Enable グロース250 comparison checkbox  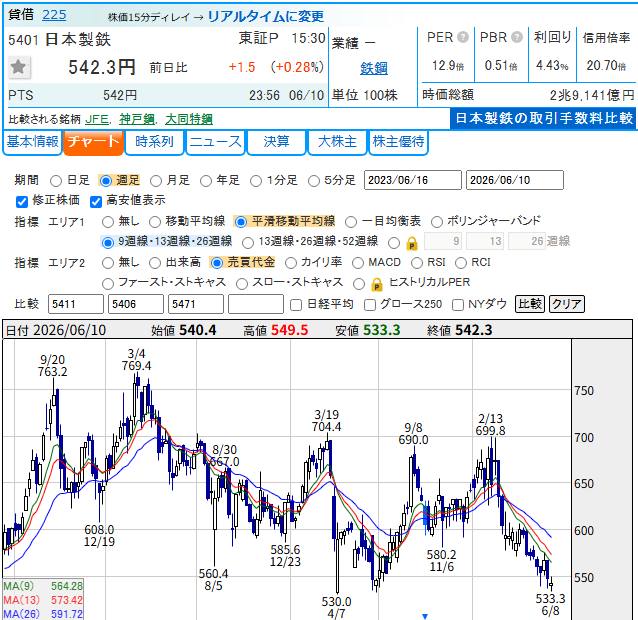[x=369, y=305]
